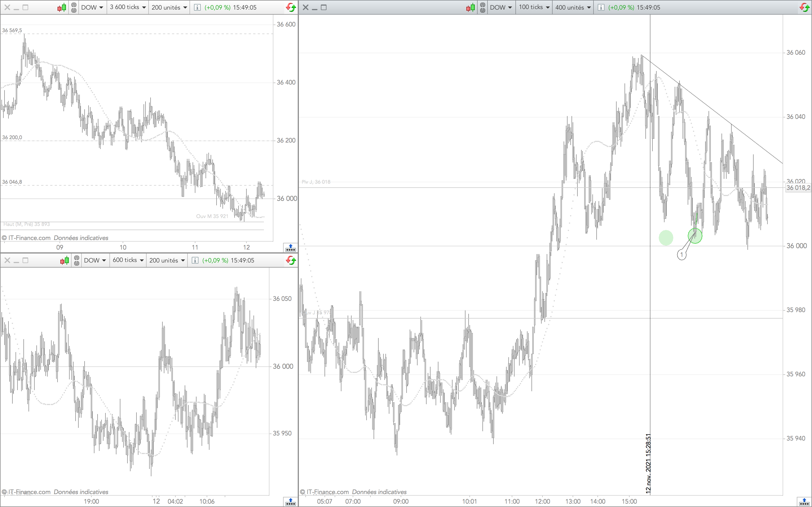Click candlestick style icon in 100 ticks chart

pos(470,7)
